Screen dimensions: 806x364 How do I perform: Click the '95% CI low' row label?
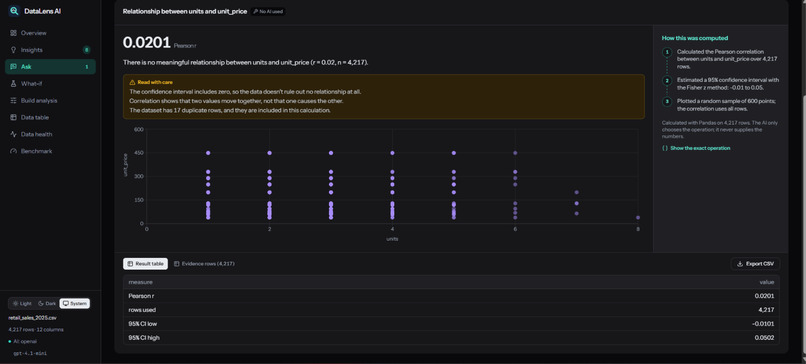click(142, 324)
